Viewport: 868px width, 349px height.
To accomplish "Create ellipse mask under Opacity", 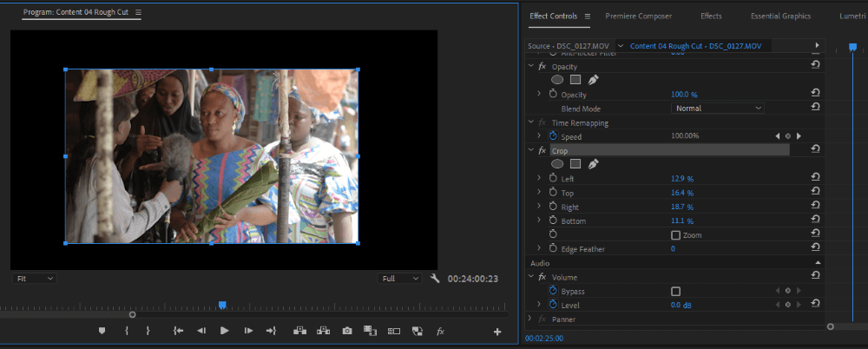I will click(557, 80).
